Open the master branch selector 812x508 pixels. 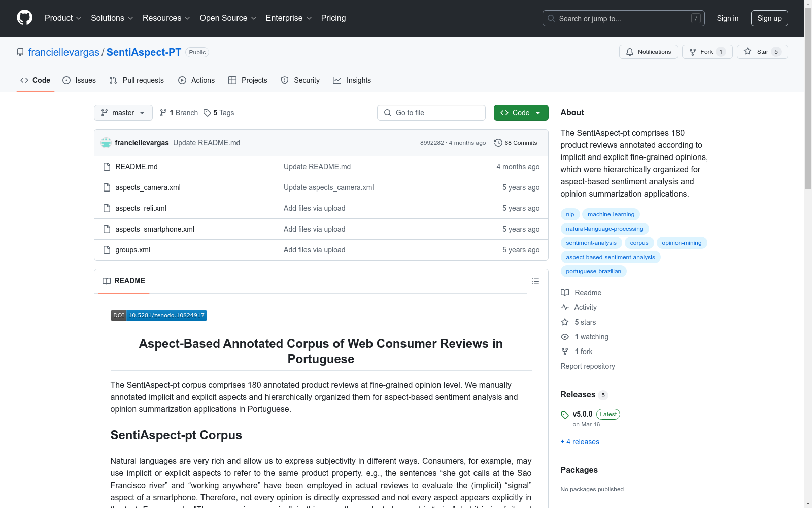(123, 113)
